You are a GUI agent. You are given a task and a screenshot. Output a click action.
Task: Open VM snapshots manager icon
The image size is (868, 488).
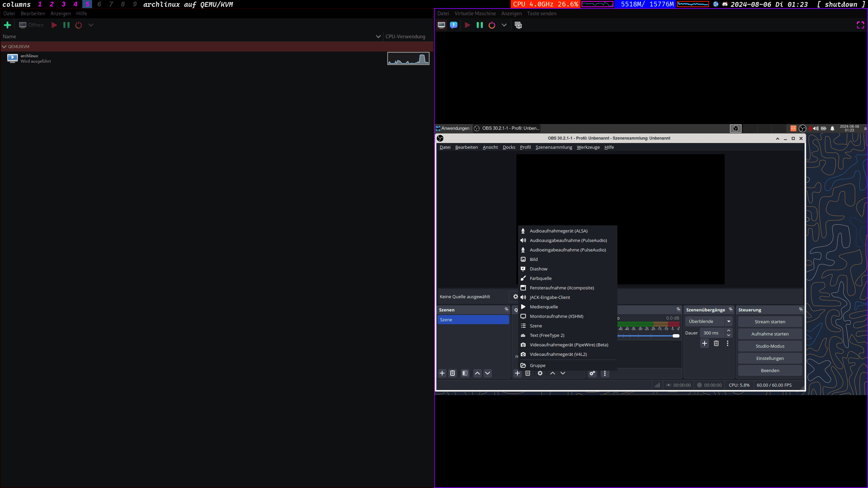pos(518,25)
